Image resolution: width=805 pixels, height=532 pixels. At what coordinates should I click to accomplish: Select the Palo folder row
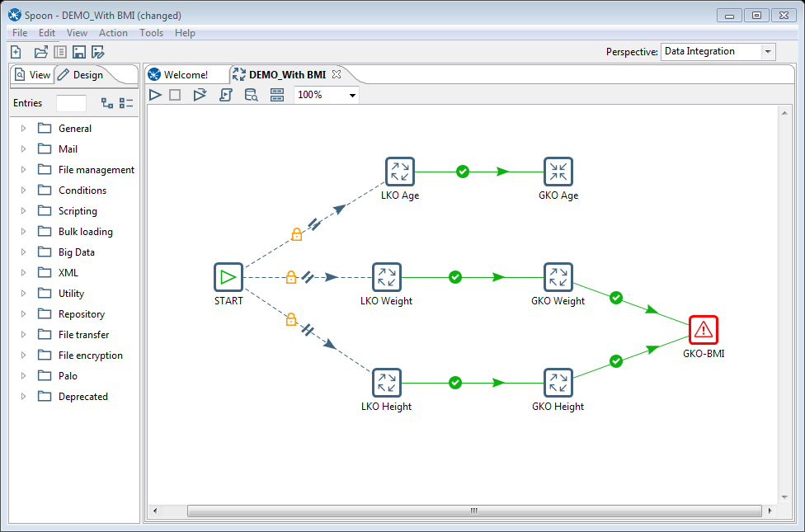coord(74,376)
